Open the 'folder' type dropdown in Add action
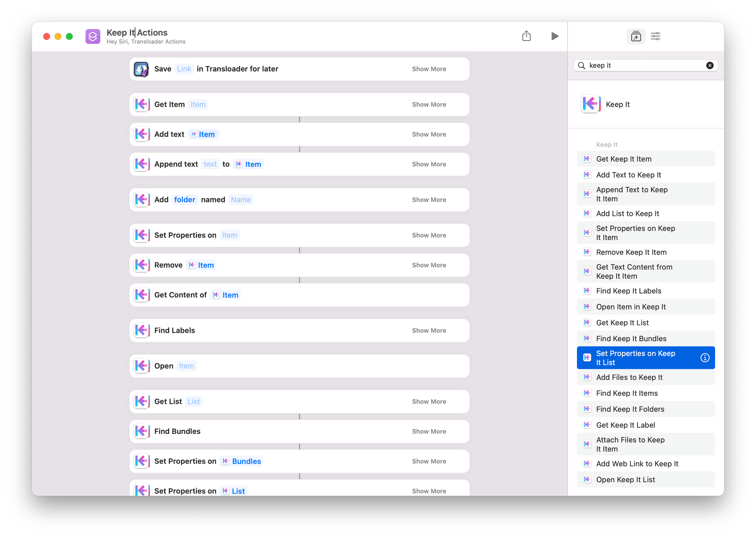756x538 pixels. coord(185,200)
